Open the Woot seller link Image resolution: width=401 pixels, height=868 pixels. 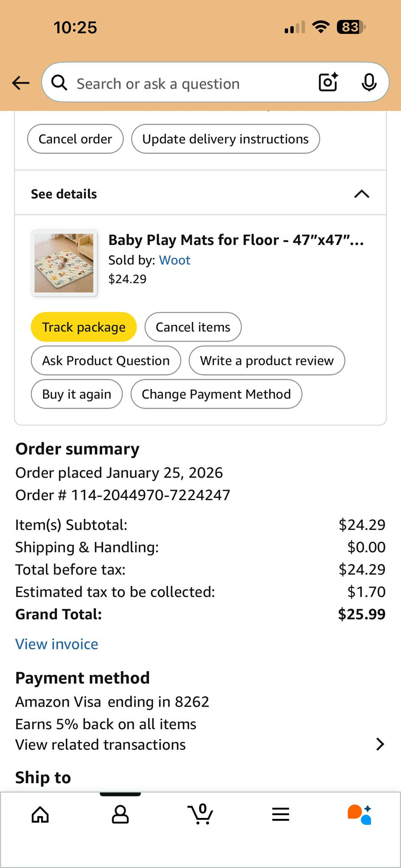coord(174,260)
